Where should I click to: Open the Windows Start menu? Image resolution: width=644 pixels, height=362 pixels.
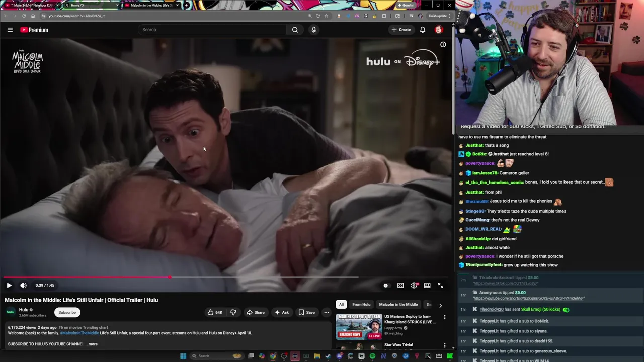(183, 356)
